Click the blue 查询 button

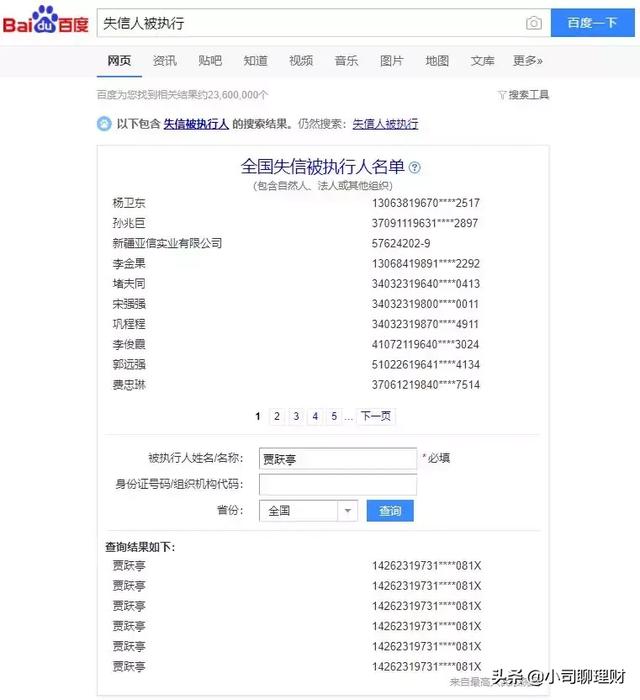pos(390,511)
